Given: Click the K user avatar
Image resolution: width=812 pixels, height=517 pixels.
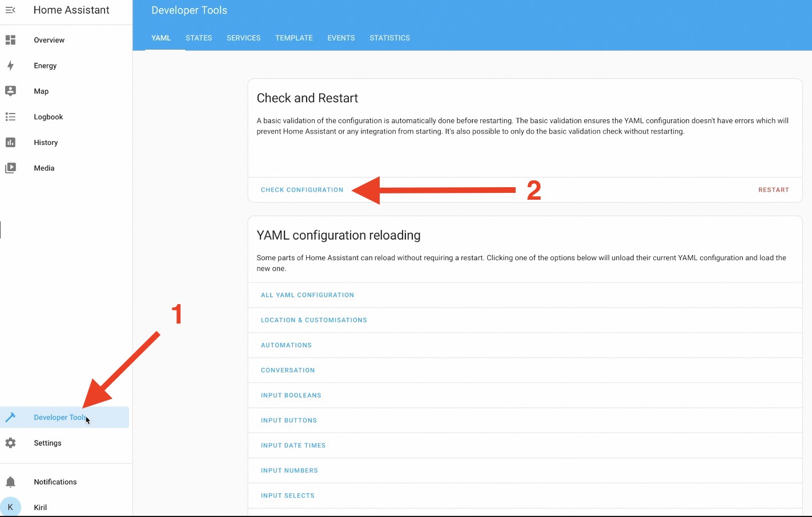Looking at the screenshot, I should click(x=10, y=507).
